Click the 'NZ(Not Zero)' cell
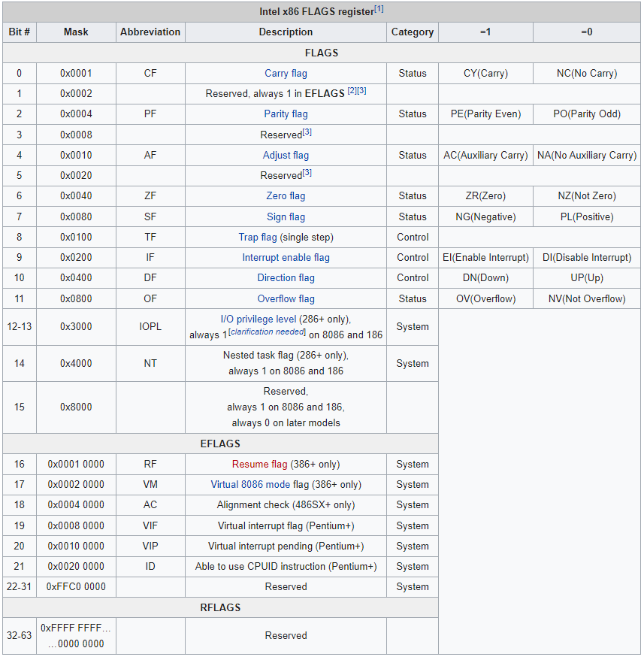 click(x=587, y=195)
